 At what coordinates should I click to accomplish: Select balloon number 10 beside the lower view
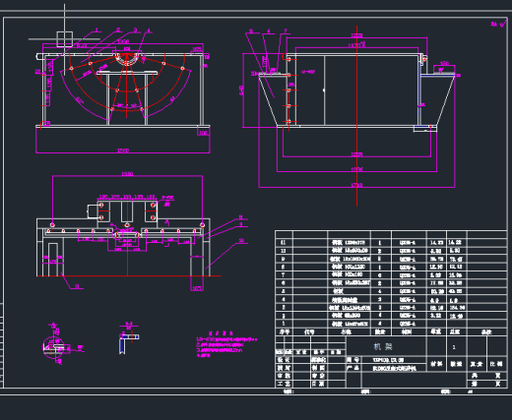coord(241,240)
